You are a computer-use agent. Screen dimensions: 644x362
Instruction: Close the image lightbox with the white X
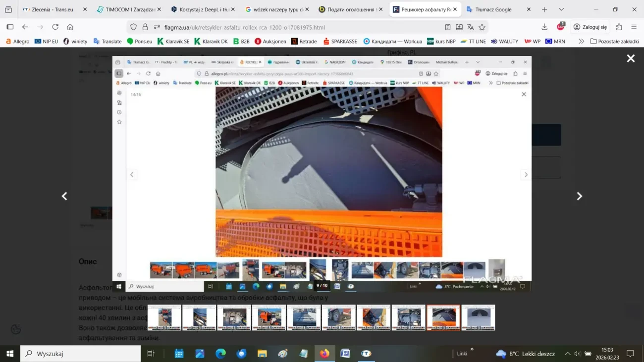tap(631, 58)
